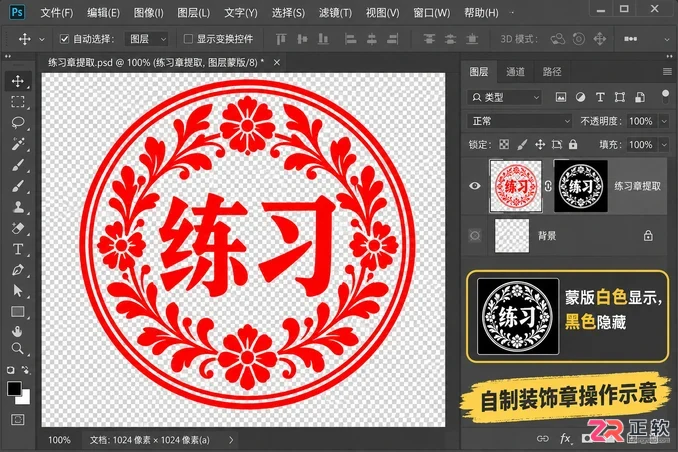Click the smart object filter icon
This screenshot has width=678, height=452.
[x=640, y=97]
